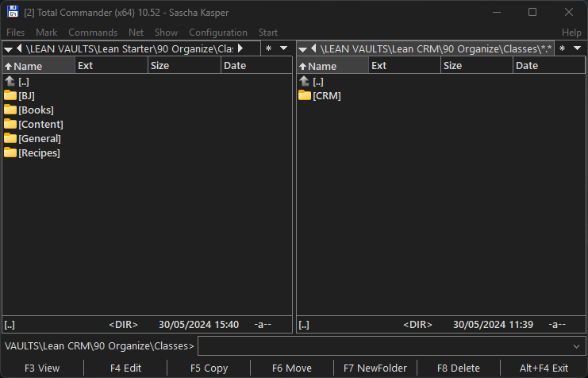Sort left panel by Ext column
The image size is (588, 378).
coord(112,66)
